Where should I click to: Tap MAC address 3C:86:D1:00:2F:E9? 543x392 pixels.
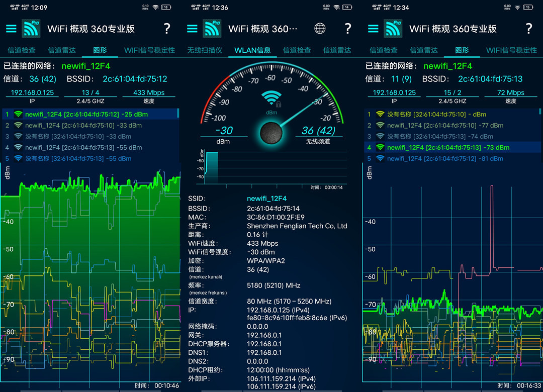tap(276, 217)
